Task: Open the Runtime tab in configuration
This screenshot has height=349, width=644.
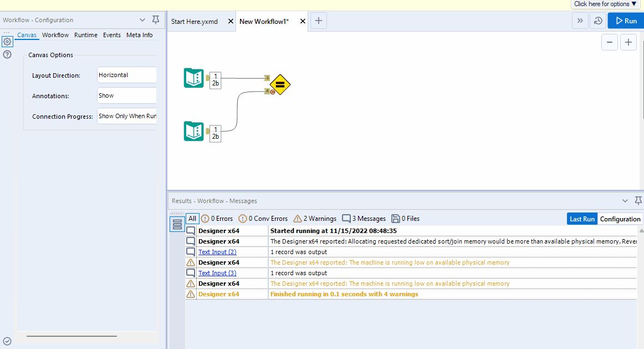Action: [85, 34]
